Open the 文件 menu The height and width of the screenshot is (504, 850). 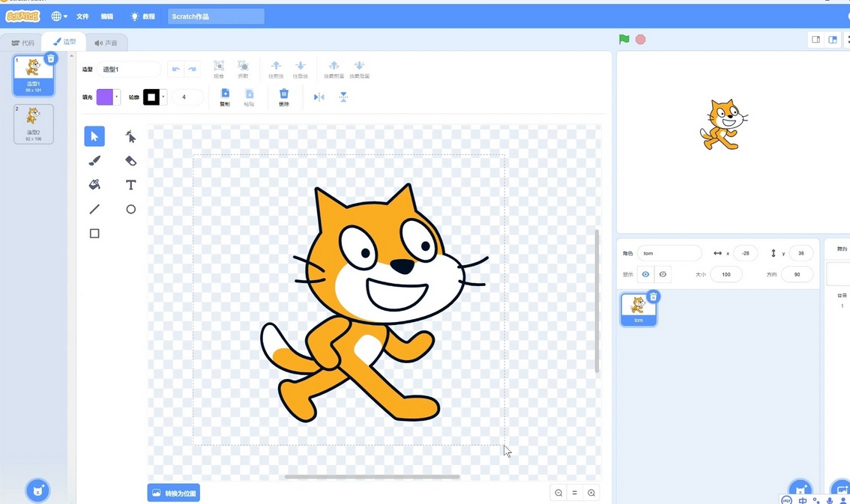pyautogui.click(x=82, y=16)
